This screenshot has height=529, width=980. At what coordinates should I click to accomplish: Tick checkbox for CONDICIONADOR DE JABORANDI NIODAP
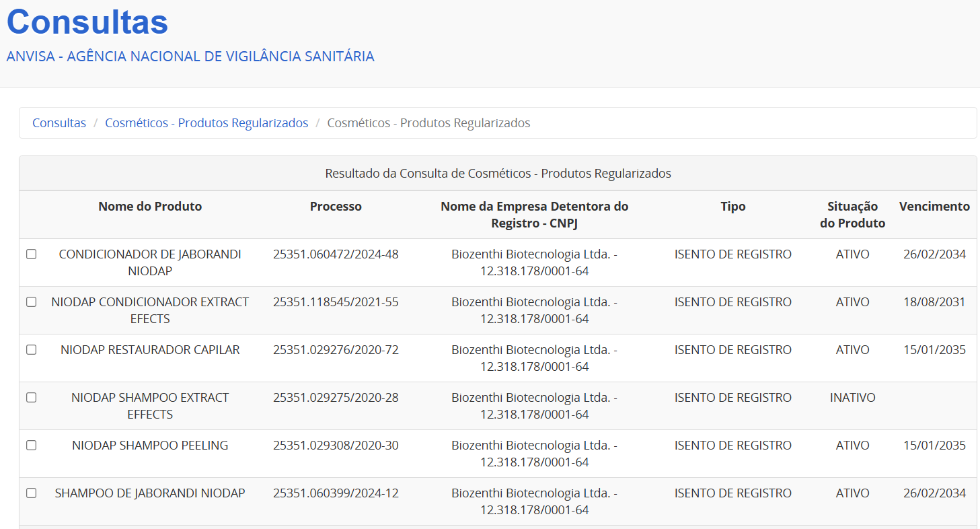tap(31, 254)
